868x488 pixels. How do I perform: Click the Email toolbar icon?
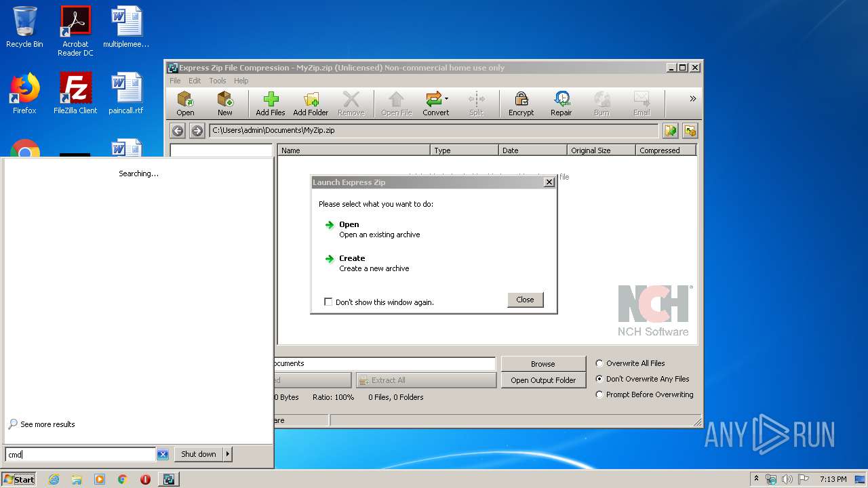pos(642,104)
